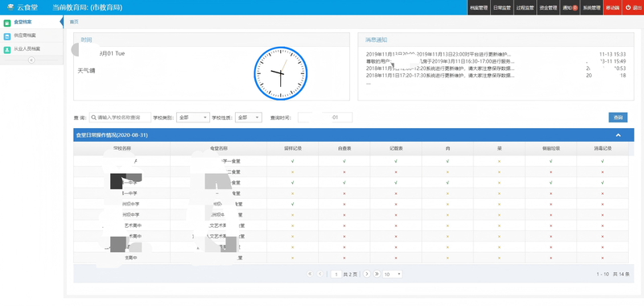Click the magnifier icon in search field
The width and height of the screenshot is (644, 306).
(x=93, y=118)
